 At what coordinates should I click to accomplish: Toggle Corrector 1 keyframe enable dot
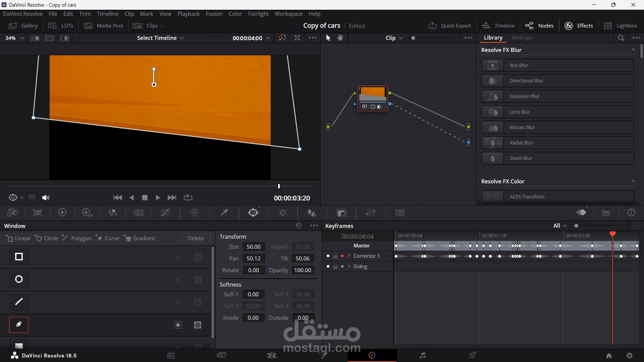click(x=328, y=256)
